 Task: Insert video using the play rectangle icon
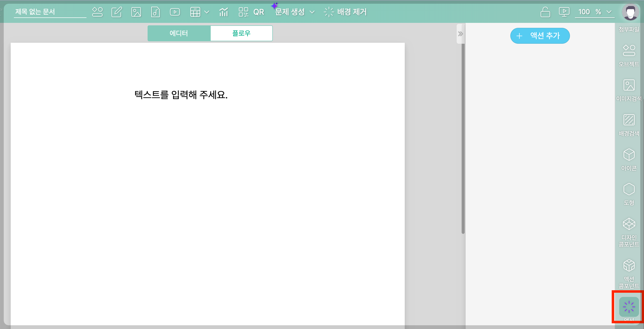(175, 12)
